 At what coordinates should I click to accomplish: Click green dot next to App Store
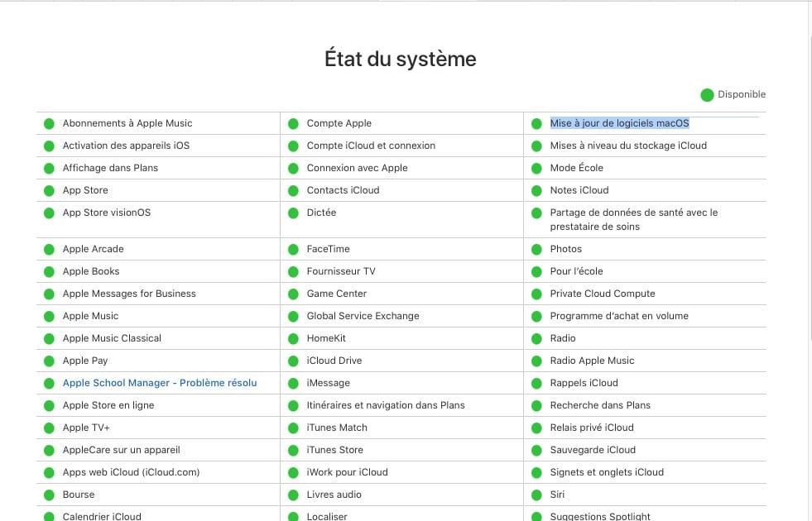click(49, 190)
